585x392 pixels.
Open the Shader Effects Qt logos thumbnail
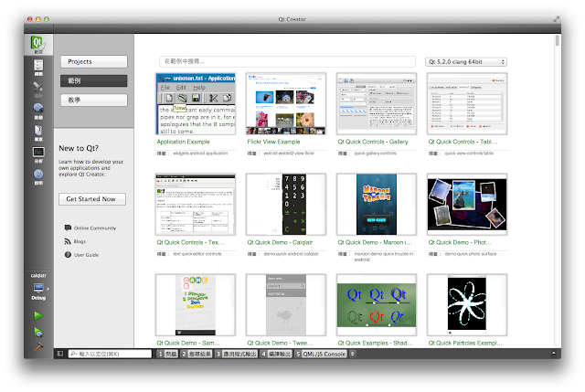[x=377, y=305]
